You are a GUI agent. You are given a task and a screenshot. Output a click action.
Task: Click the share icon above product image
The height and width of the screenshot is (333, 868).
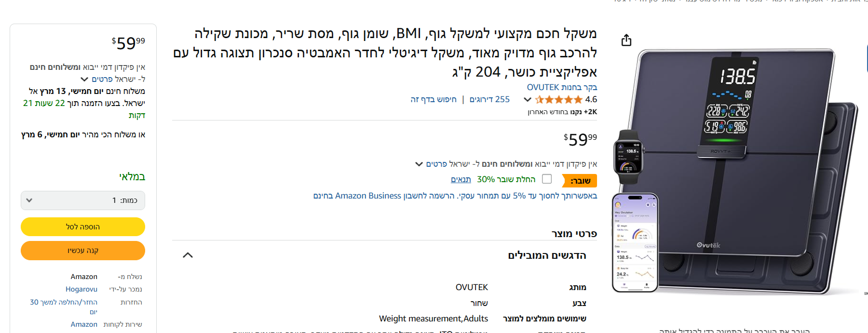click(626, 40)
